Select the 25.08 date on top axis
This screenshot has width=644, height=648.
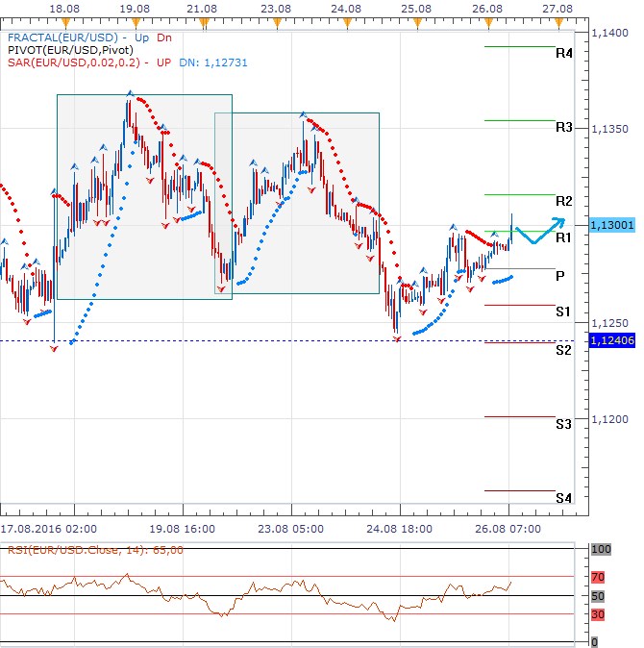pos(416,8)
